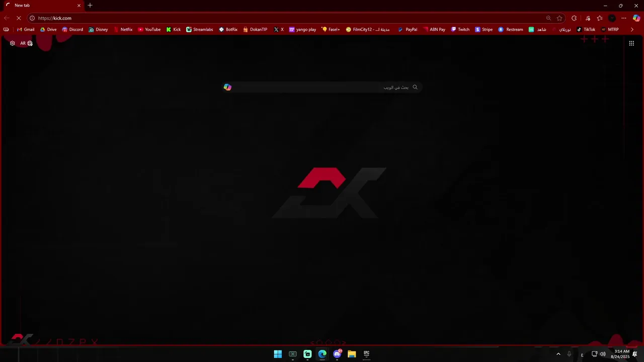Open a new tab with plus button
Screen dimensions: 644x362
(90, 6)
